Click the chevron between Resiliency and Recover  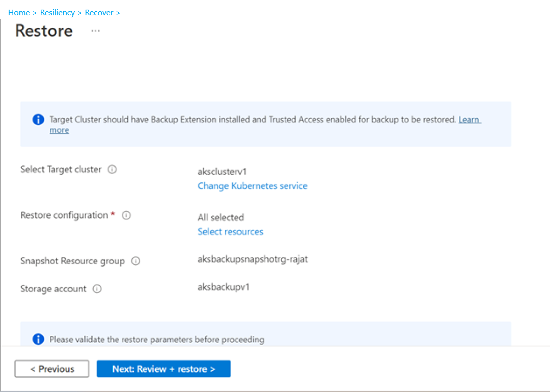tap(79, 12)
